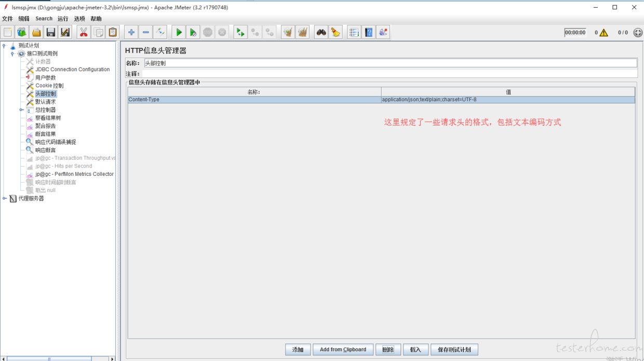Open Search with the binoculars icon
This screenshot has width=644, height=361.
pos(321,32)
